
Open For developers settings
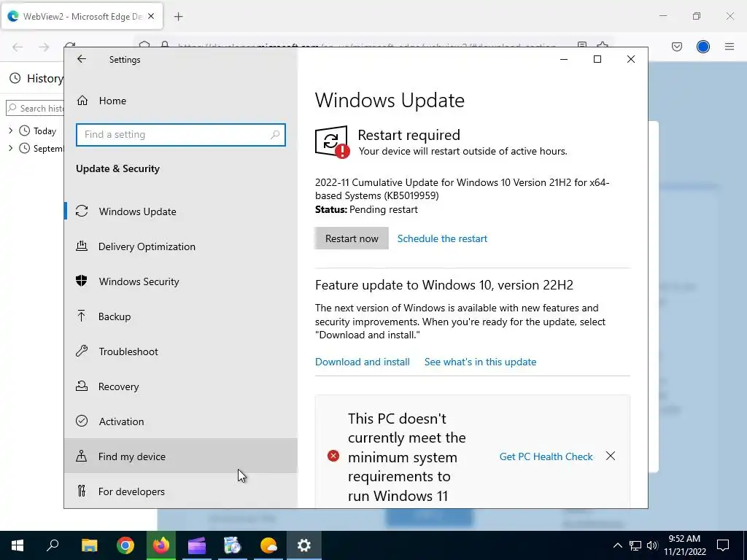181,491
